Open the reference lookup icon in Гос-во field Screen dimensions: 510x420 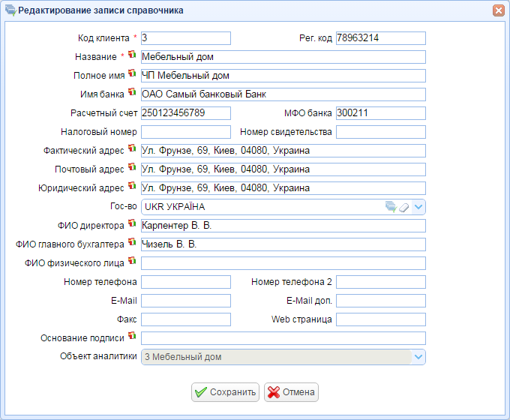391,207
